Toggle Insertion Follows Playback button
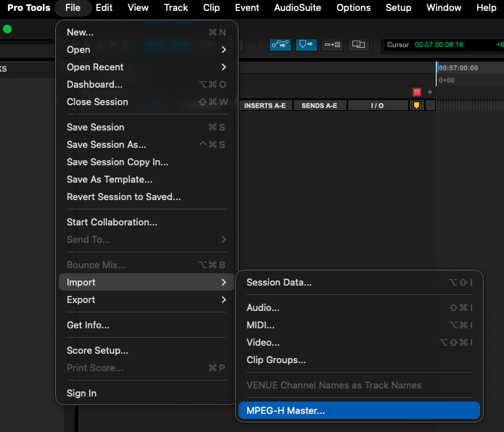This screenshot has width=504, height=432. pyautogui.click(x=306, y=44)
